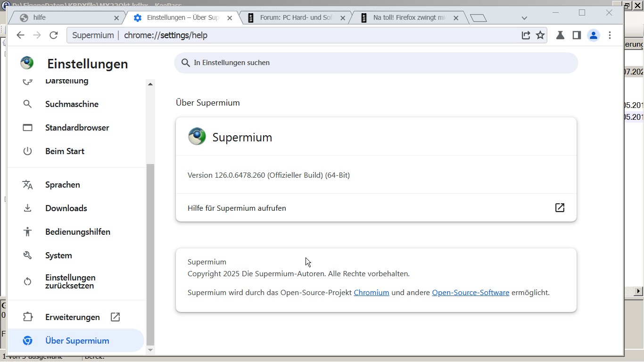The image size is (644, 362).
Task: Close the Na toll! Firefox tab
Action: click(456, 18)
